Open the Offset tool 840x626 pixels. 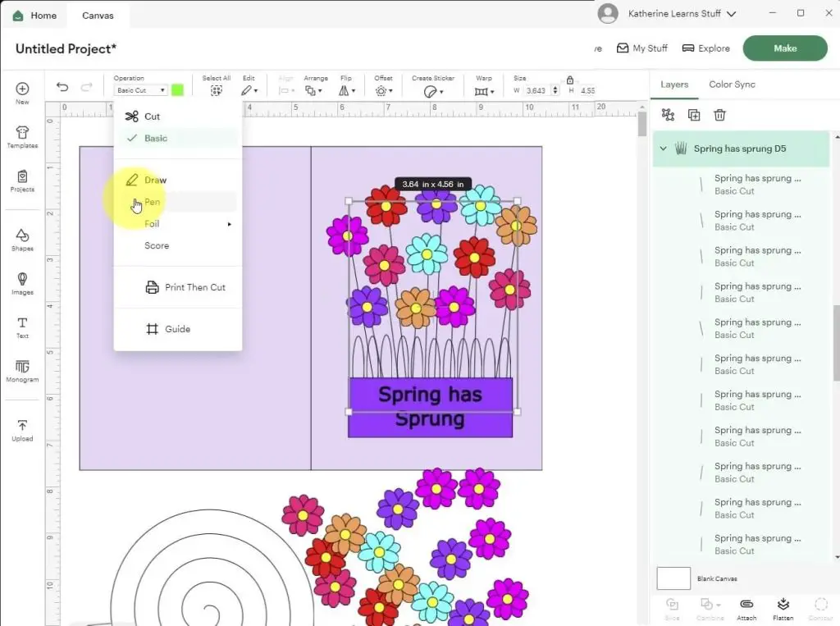[x=384, y=90]
